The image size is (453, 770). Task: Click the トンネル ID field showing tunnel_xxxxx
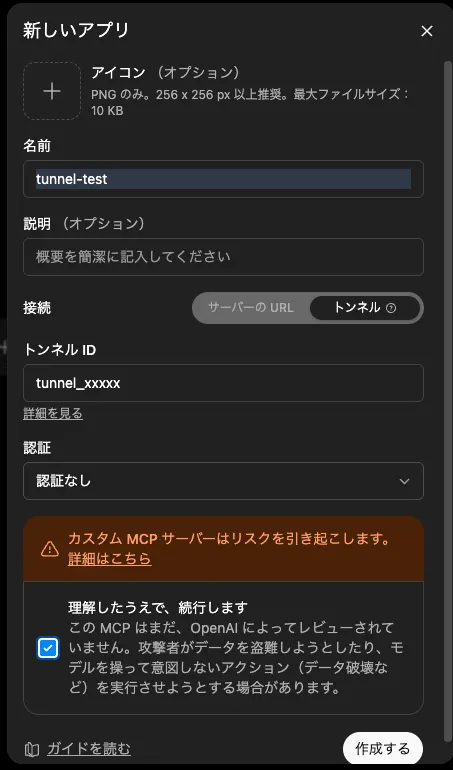223,383
